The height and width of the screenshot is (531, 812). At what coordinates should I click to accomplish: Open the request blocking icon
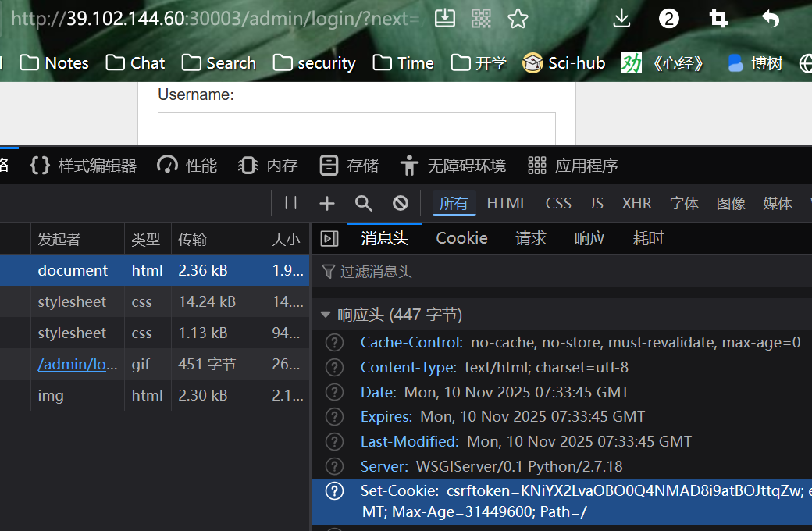(401, 203)
